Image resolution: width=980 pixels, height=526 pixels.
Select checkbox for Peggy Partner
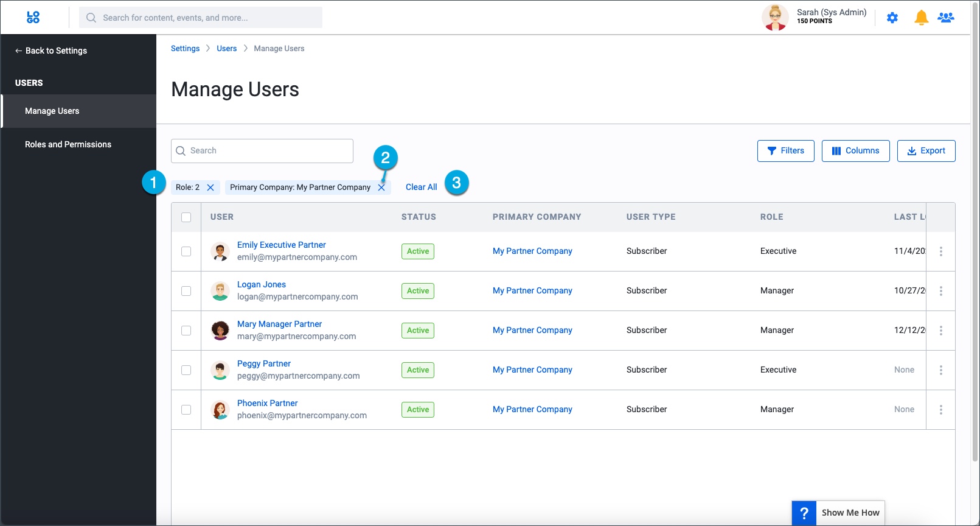[x=186, y=370]
